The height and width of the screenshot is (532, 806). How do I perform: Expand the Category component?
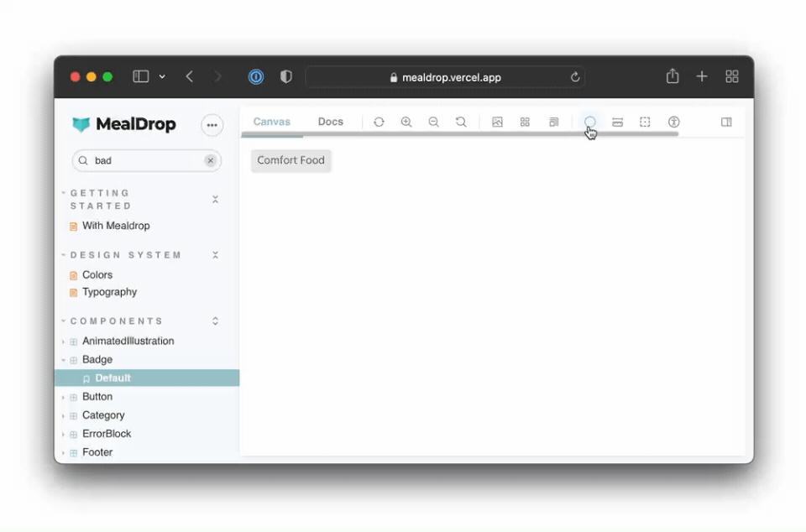click(x=102, y=415)
